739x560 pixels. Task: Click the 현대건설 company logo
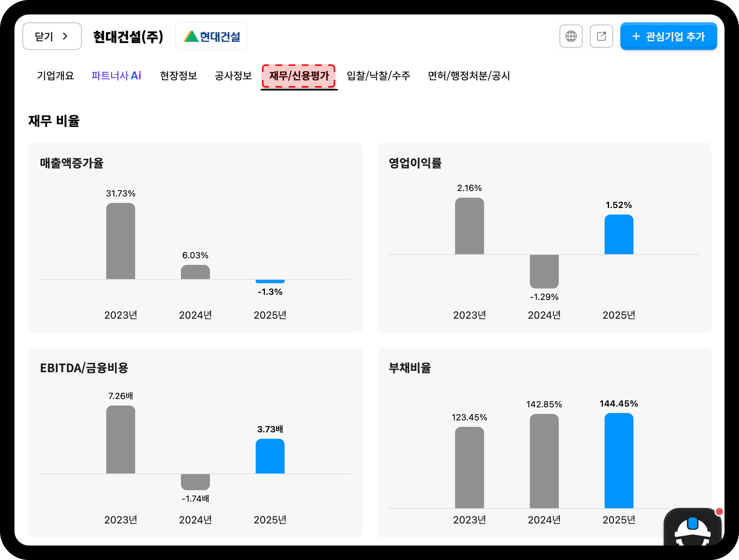(x=212, y=36)
